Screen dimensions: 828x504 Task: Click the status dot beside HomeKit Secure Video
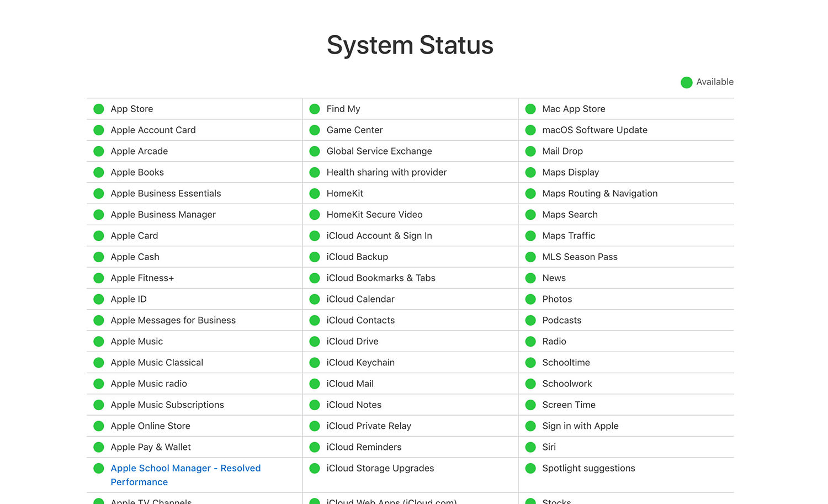[x=315, y=215]
